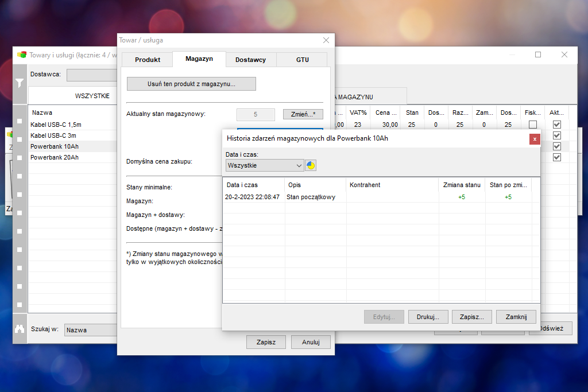The image size is (588, 392).
Task: Open the Dostawca filter field
Action: pyautogui.click(x=92, y=75)
